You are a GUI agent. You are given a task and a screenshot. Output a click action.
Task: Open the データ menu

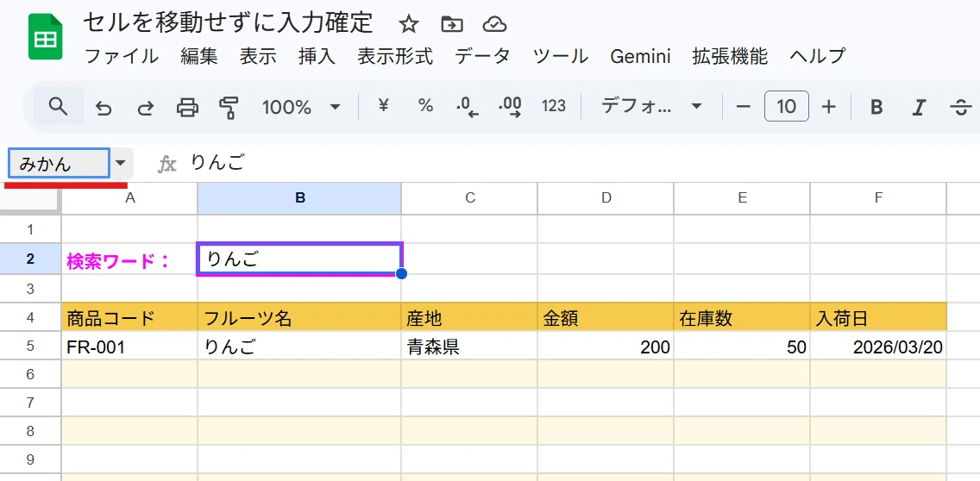tap(482, 56)
